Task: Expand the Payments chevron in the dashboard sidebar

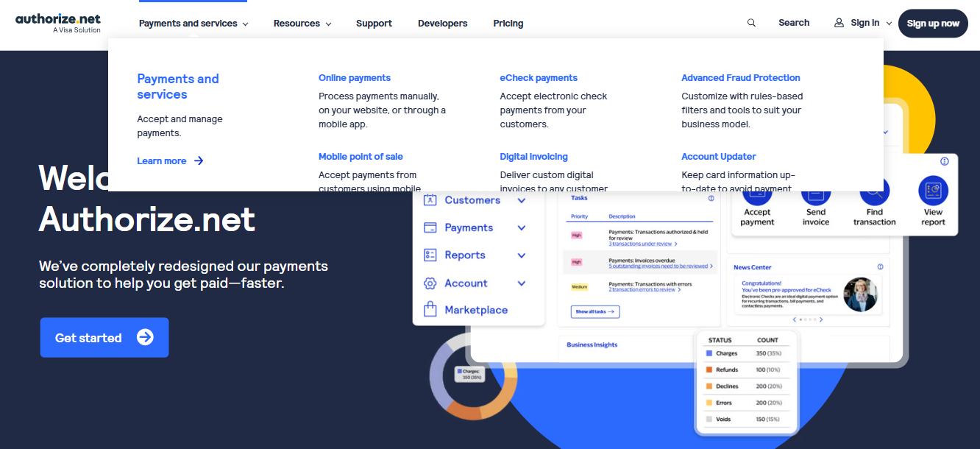Action: [522, 228]
